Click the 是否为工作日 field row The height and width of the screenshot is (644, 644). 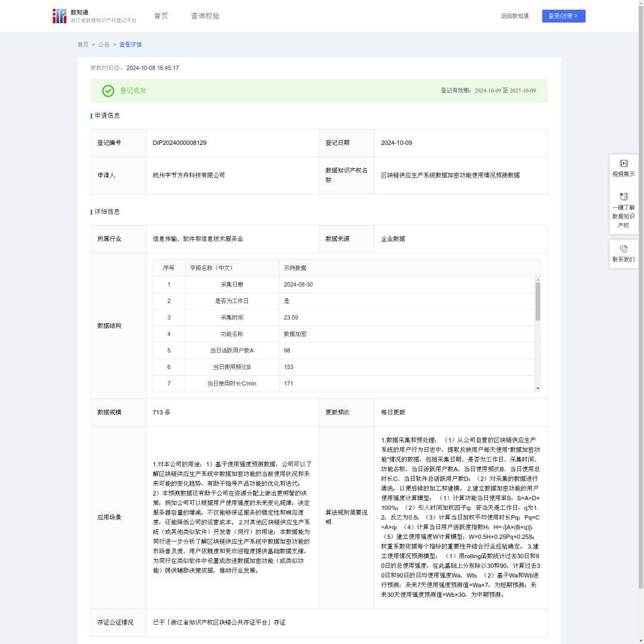pyautogui.click(x=344, y=301)
